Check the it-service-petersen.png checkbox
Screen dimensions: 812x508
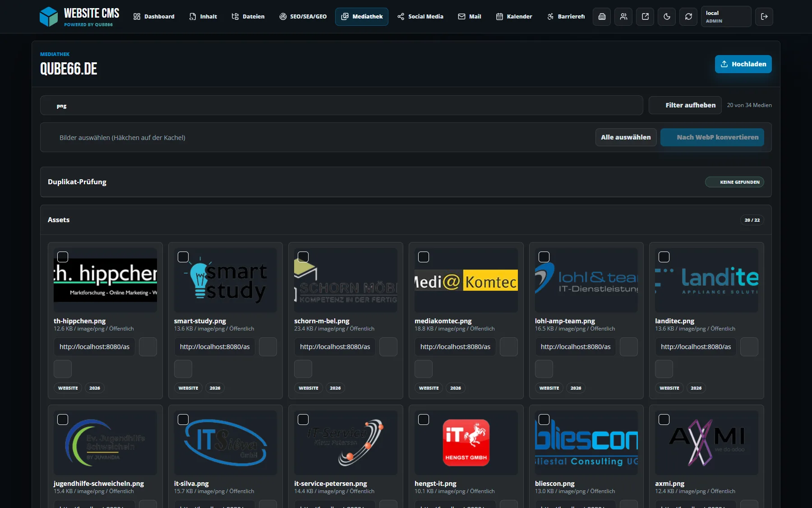point(303,419)
